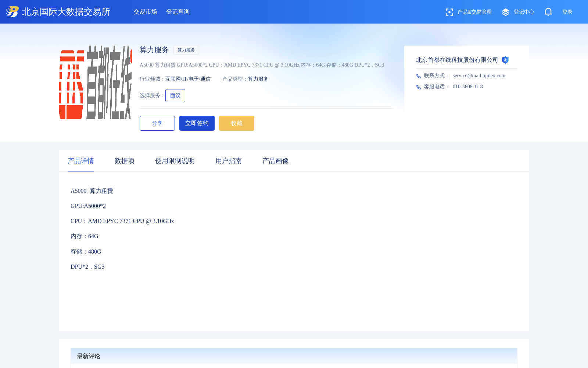Click the detail line 'GPU:A5000*2'

[88, 206]
